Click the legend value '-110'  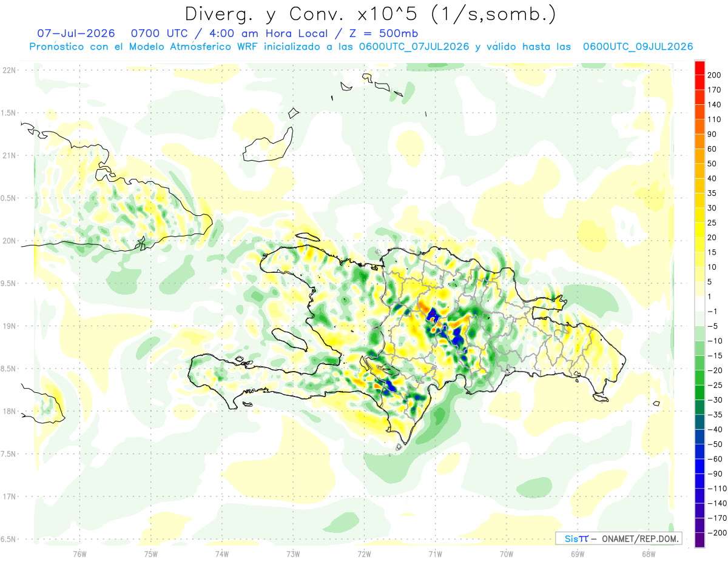coord(718,489)
